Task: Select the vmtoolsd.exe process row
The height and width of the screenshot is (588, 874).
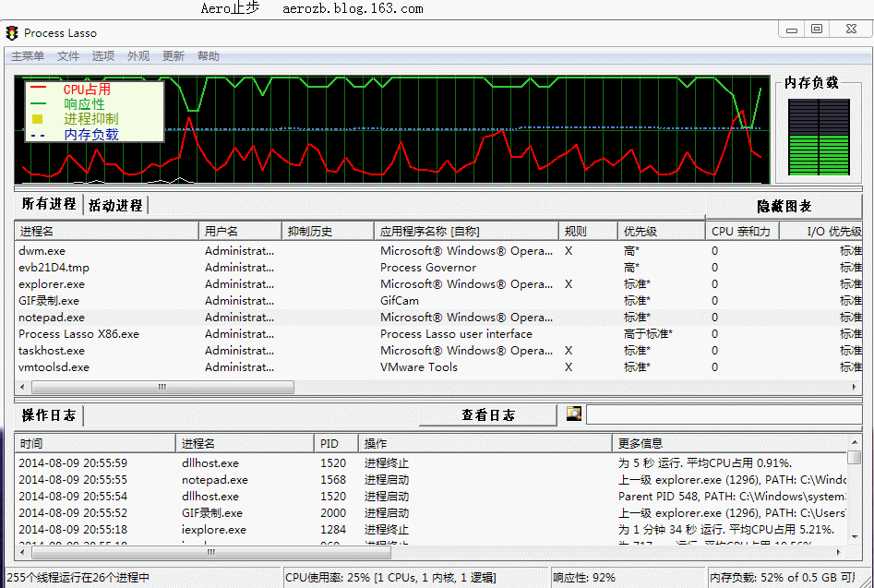Action: 438,367
